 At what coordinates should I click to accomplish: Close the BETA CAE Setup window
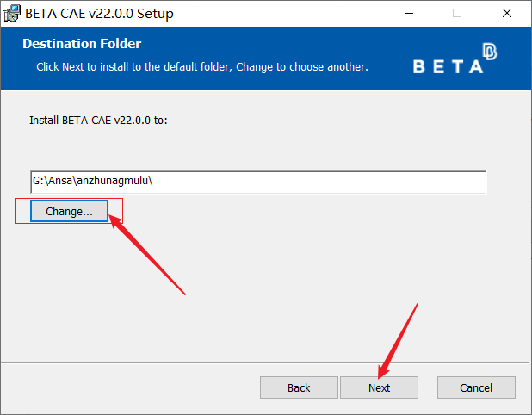click(x=506, y=13)
